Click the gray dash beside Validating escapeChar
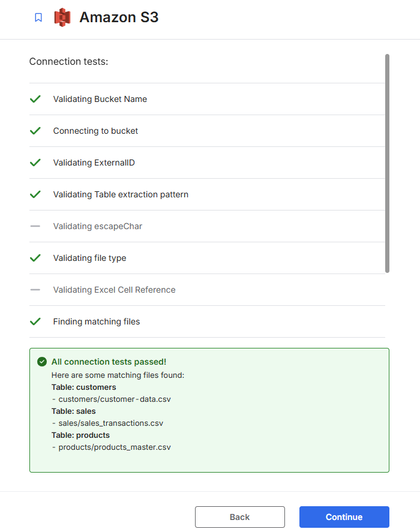 [35, 226]
